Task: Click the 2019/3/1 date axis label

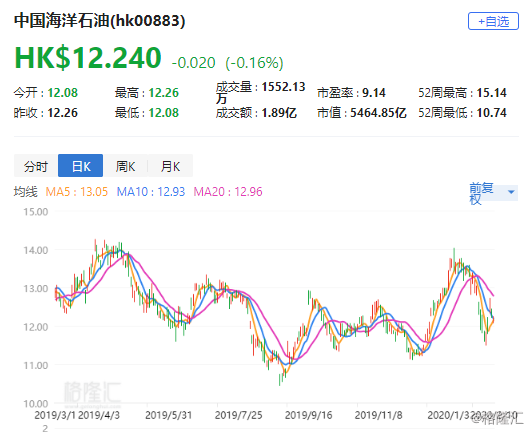Action: tap(55, 415)
